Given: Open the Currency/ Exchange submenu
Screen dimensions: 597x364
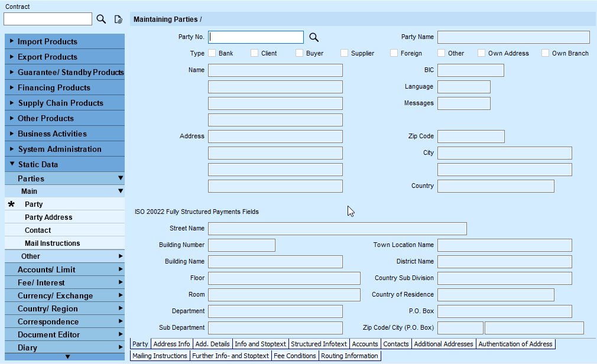Looking at the screenshot, I should point(65,295).
